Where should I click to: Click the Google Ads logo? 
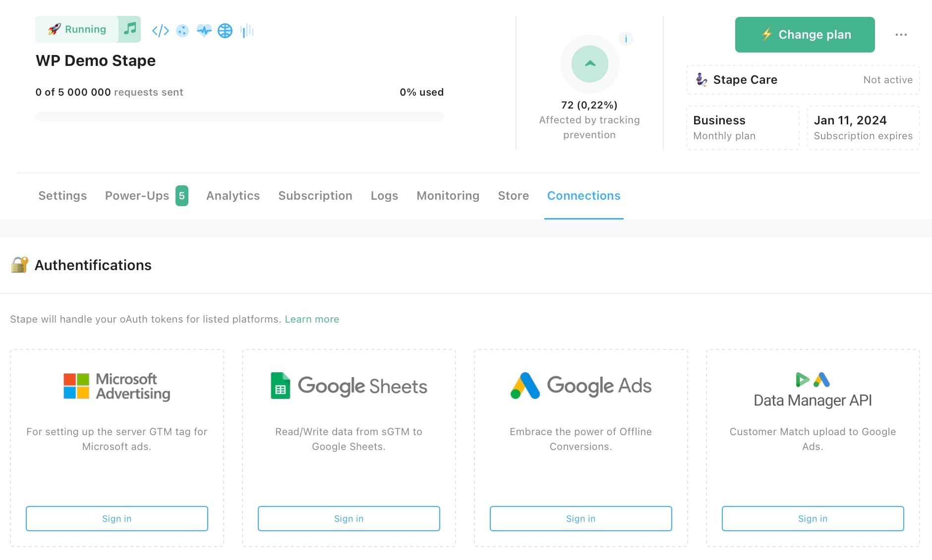pos(581,386)
